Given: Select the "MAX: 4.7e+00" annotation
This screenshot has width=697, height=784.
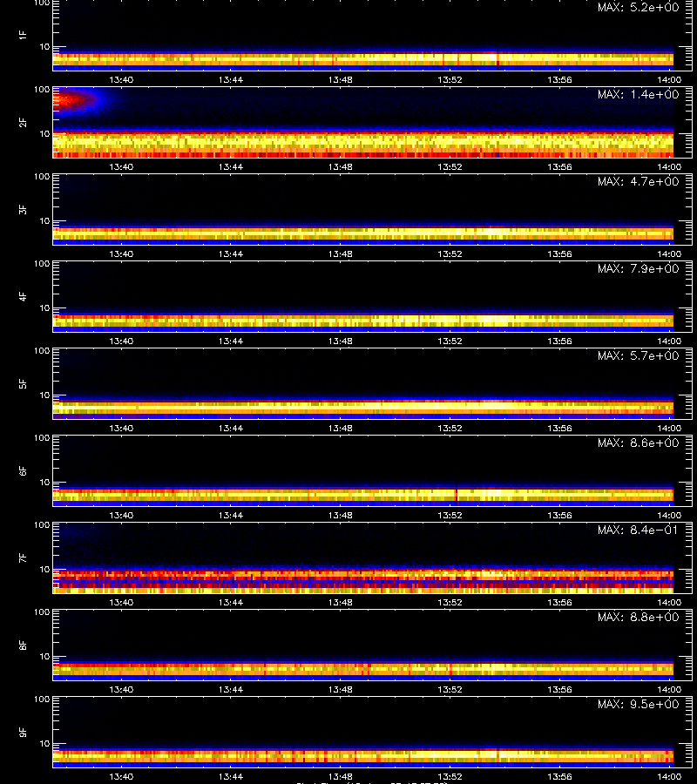Looking at the screenshot, I should tap(638, 181).
